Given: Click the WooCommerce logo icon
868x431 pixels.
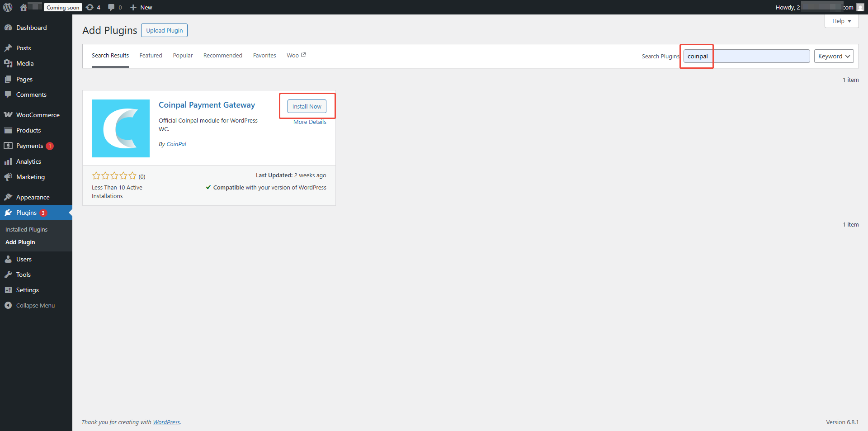Looking at the screenshot, I should point(8,115).
